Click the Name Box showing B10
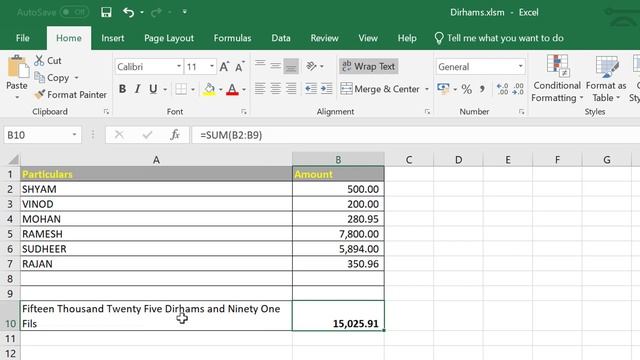Image resolution: width=640 pixels, height=360 pixels. (42, 135)
